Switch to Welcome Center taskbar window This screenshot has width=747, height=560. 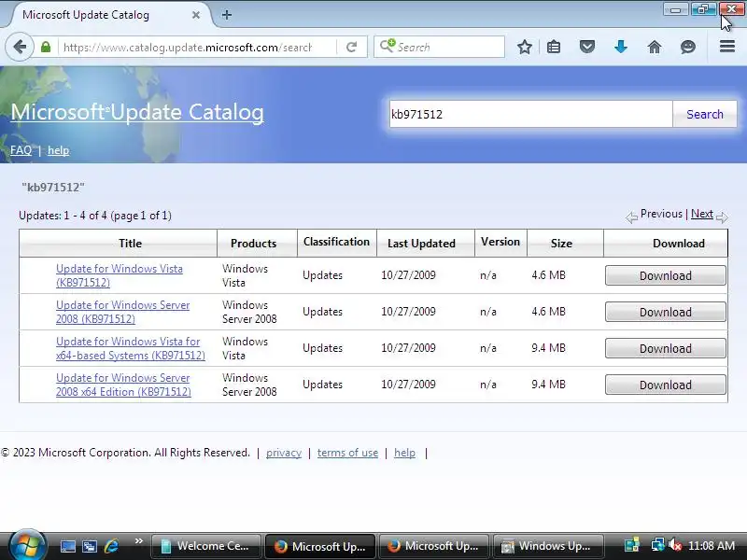click(205, 546)
